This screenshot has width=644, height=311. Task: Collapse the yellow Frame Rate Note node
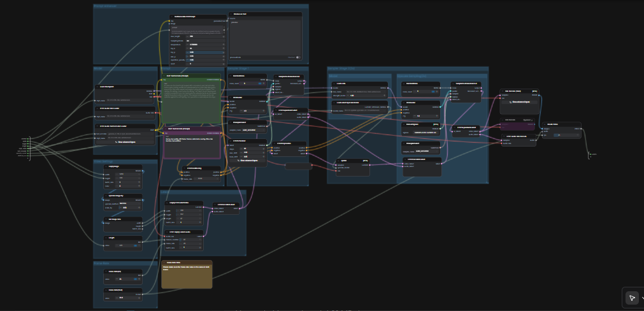point(164,262)
